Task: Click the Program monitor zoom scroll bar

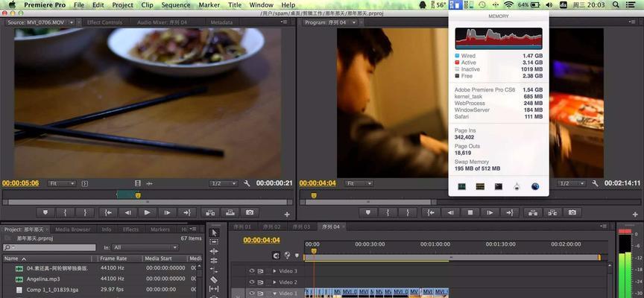Action: pos(367,202)
